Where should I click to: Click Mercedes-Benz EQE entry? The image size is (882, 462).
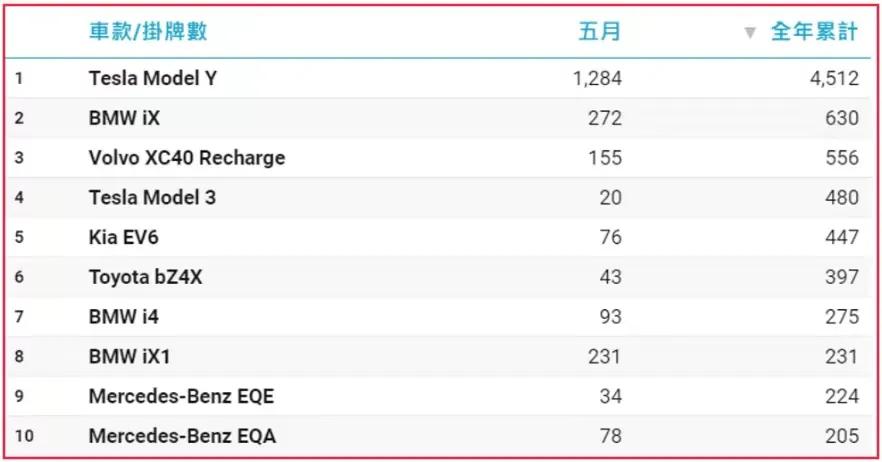[181, 397]
